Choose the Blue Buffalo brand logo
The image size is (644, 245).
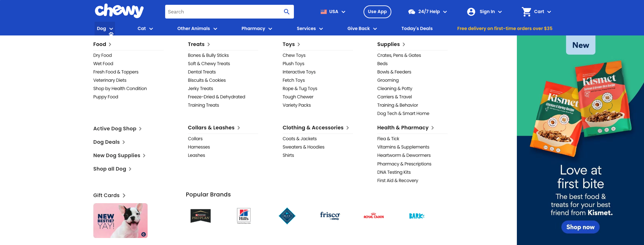coord(287,216)
